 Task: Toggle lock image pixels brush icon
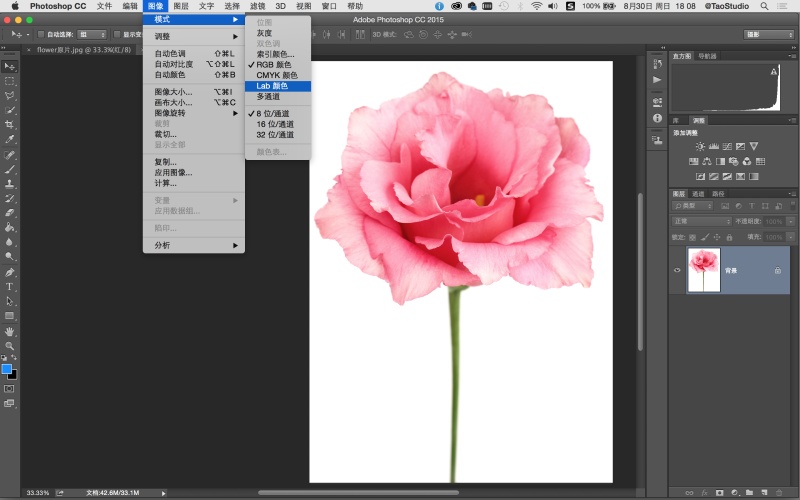[705, 237]
